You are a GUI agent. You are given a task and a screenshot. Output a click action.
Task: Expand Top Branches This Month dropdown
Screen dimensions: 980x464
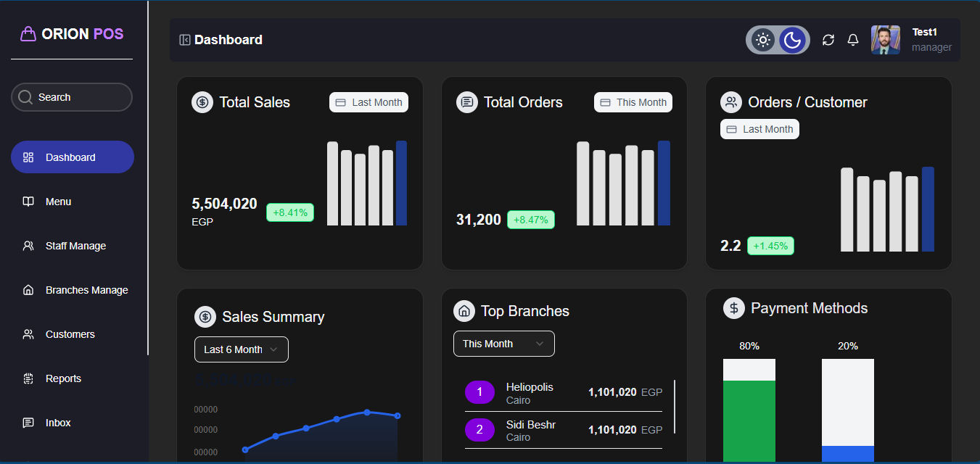504,344
